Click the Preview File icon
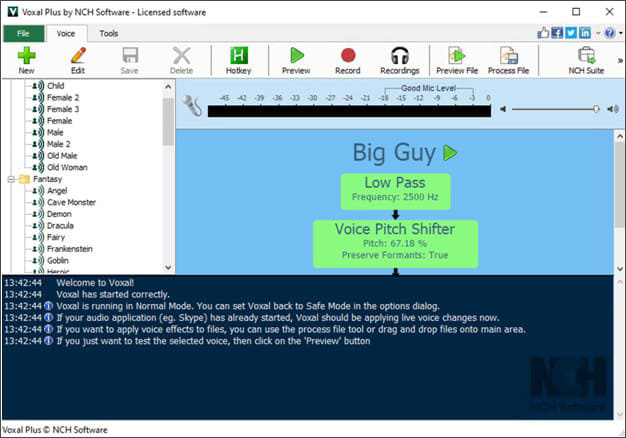The width and height of the screenshot is (626, 438). tap(457, 61)
